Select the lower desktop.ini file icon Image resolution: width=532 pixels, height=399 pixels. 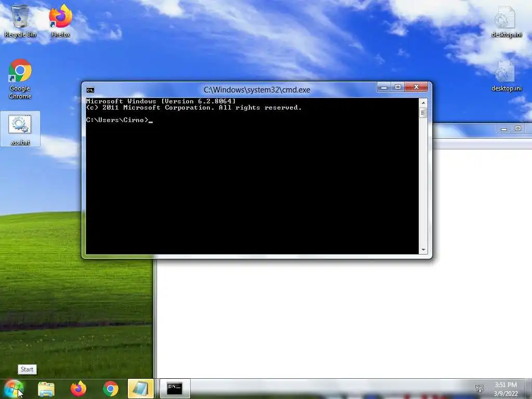506,76
